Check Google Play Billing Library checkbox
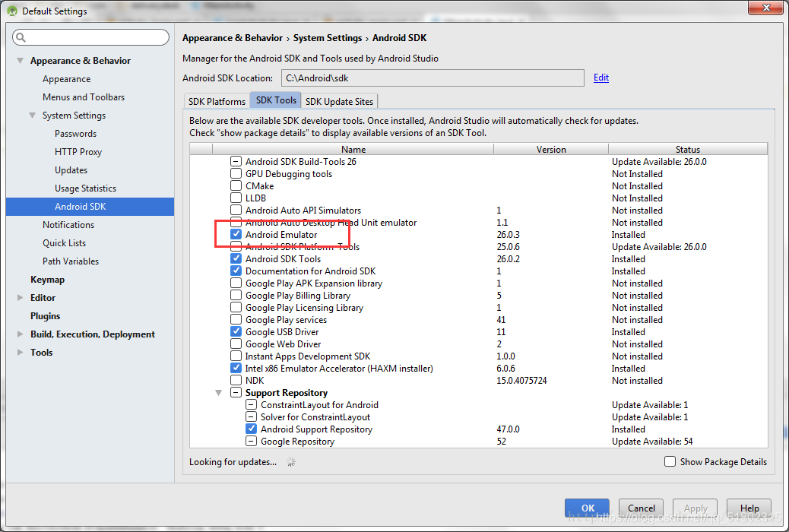This screenshot has width=789, height=532. 236,295
